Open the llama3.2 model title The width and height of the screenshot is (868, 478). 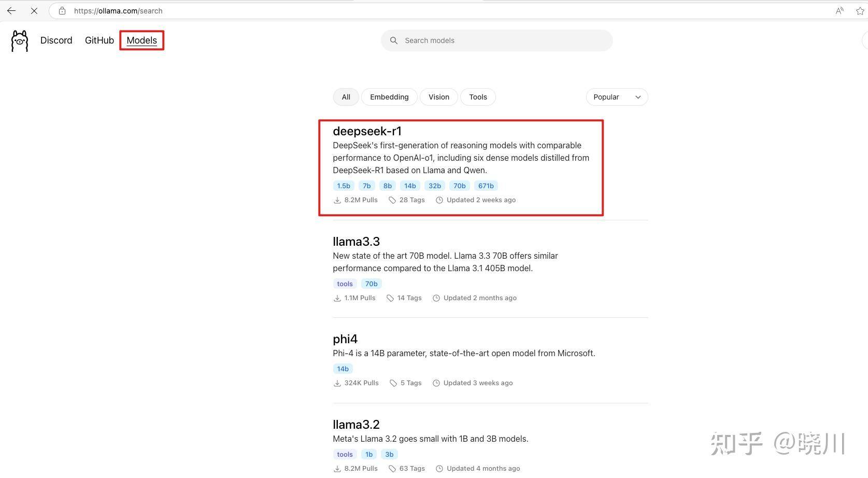(357, 425)
